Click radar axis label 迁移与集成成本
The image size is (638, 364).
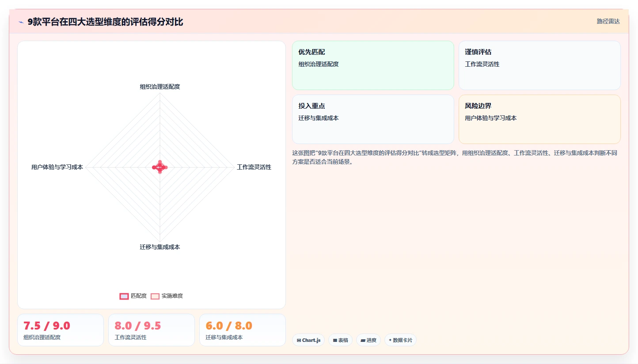pos(160,247)
